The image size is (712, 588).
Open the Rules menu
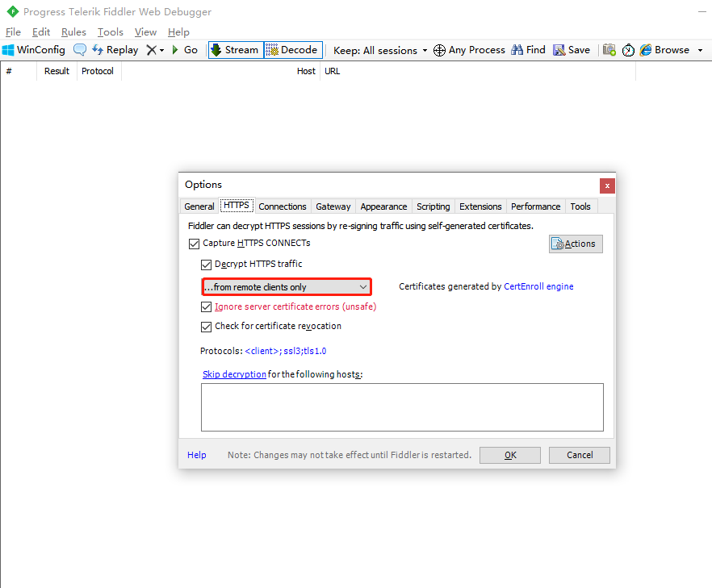tap(73, 31)
